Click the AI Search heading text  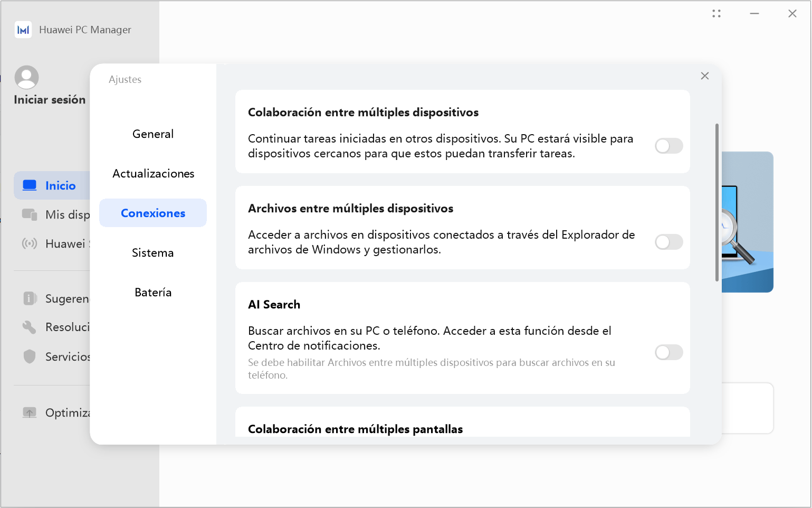point(274,305)
